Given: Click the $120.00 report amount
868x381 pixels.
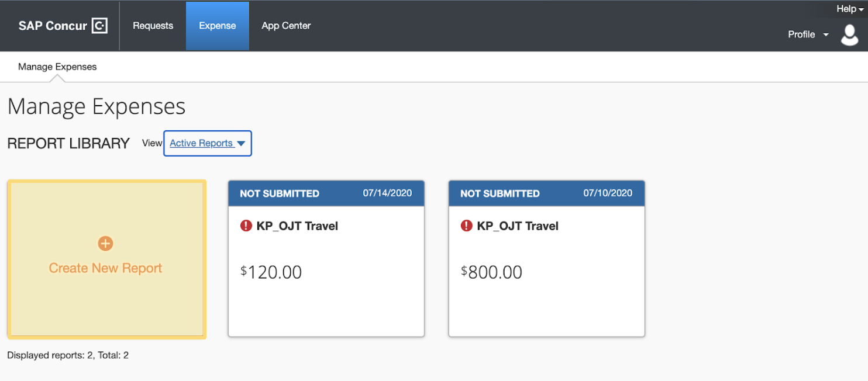Looking at the screenshot, I should click(271, 272).
